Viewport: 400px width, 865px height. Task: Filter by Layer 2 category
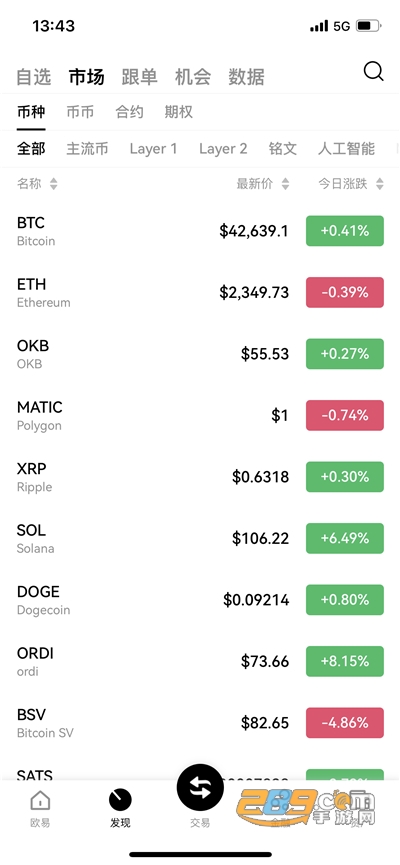click(x=223, y=148)
